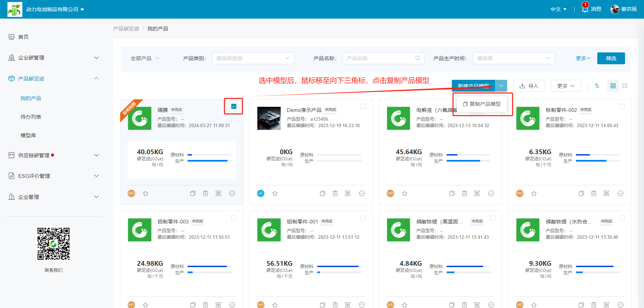Click the 筛选 filter button

pyautogui.click(x=611, y=58)
